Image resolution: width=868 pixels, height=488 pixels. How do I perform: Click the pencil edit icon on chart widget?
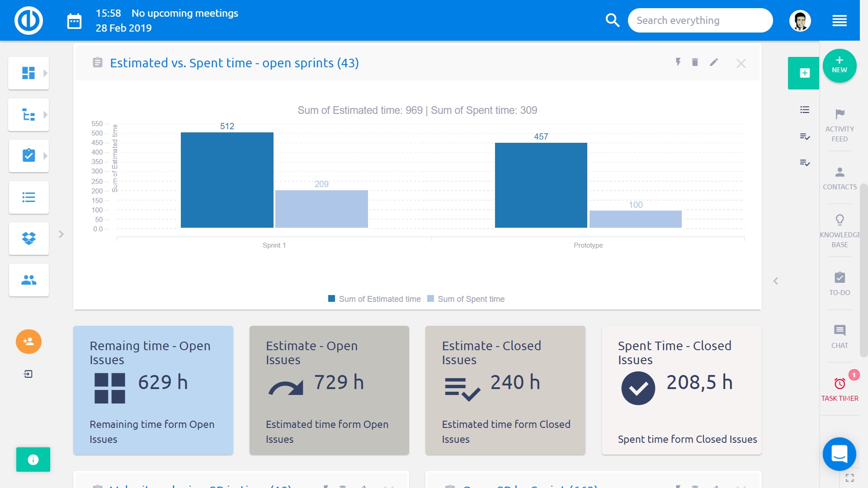coord(714,62)
